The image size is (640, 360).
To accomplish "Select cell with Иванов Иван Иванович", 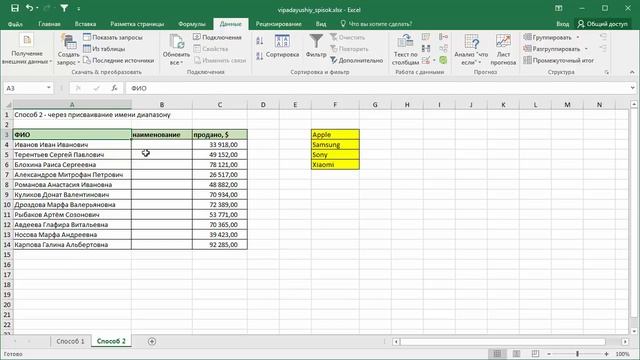I will point(72,144).
